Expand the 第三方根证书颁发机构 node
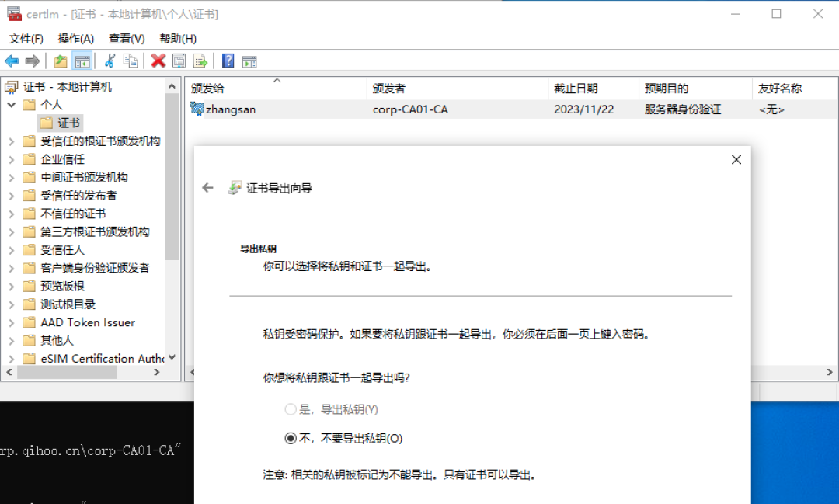Image resolution: width=839 pixels, height=504 pixels. [x=11, y=232]
